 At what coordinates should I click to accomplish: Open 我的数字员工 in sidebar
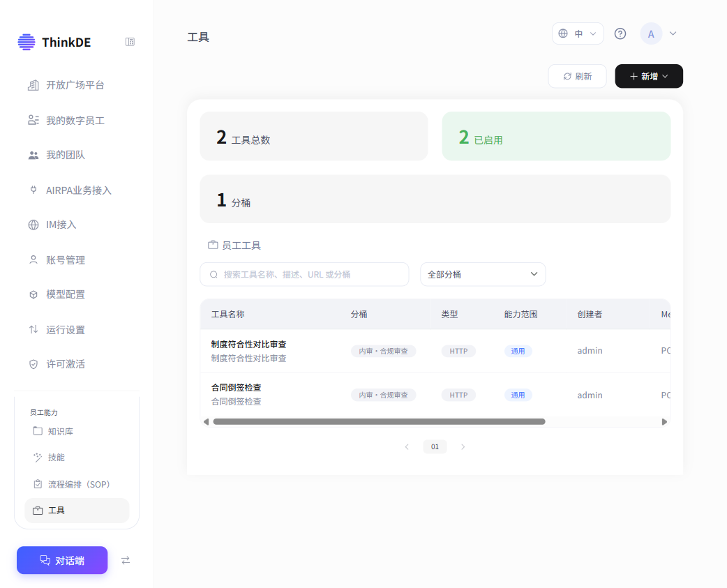click(x=75, y=121)
